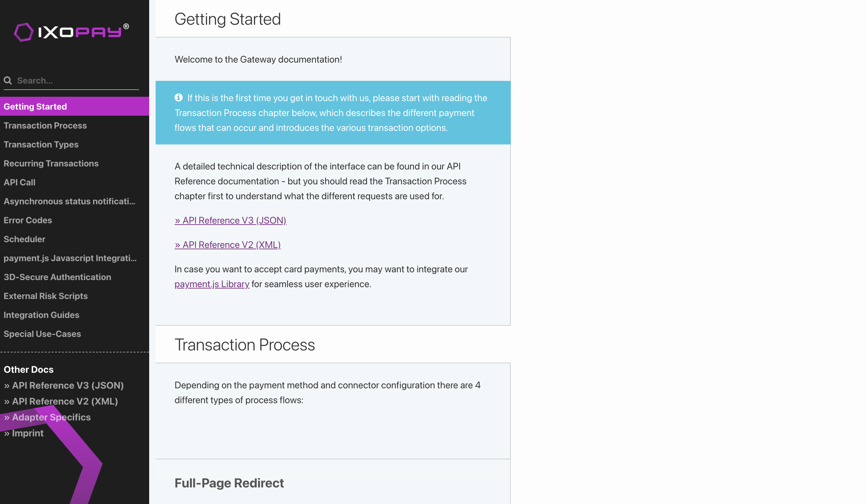Click the Getting Started page heading
Image resolution: width=866 pixels, height=504 pixels.
point(228,19)
